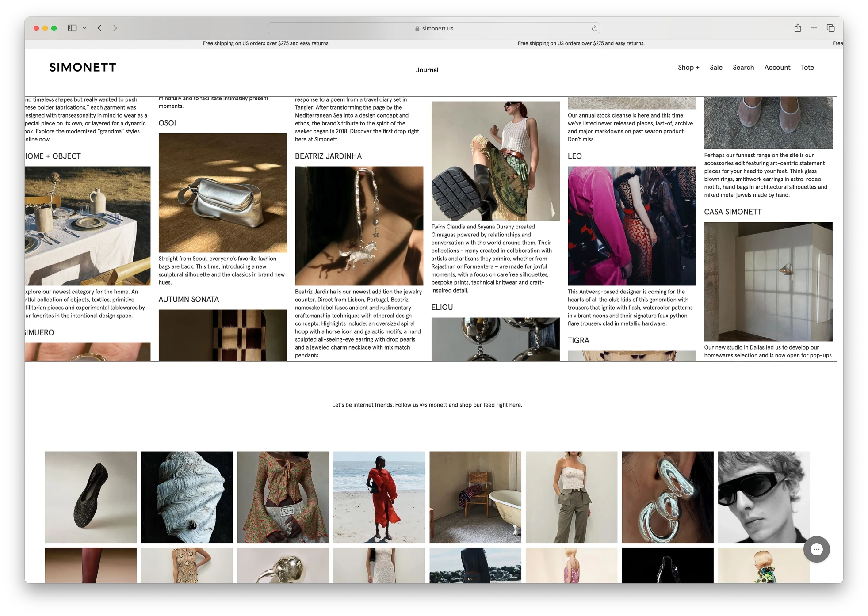Image resolution: width=868 pixels, height=616 pixels.
Task: Reload the simonett.us page
Action: [594, 28]
